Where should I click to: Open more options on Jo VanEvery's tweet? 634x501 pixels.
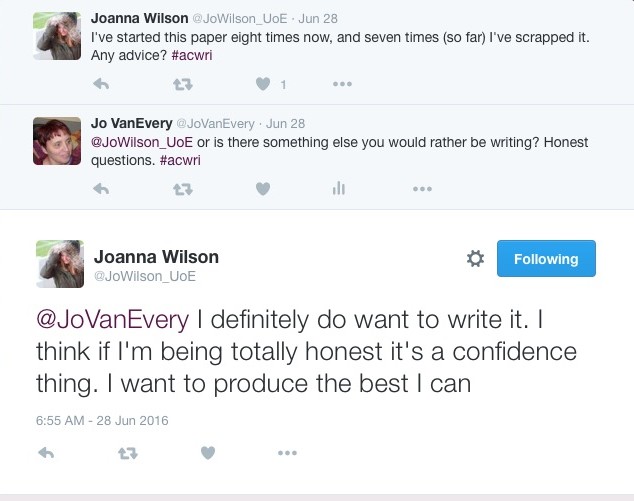422,188
